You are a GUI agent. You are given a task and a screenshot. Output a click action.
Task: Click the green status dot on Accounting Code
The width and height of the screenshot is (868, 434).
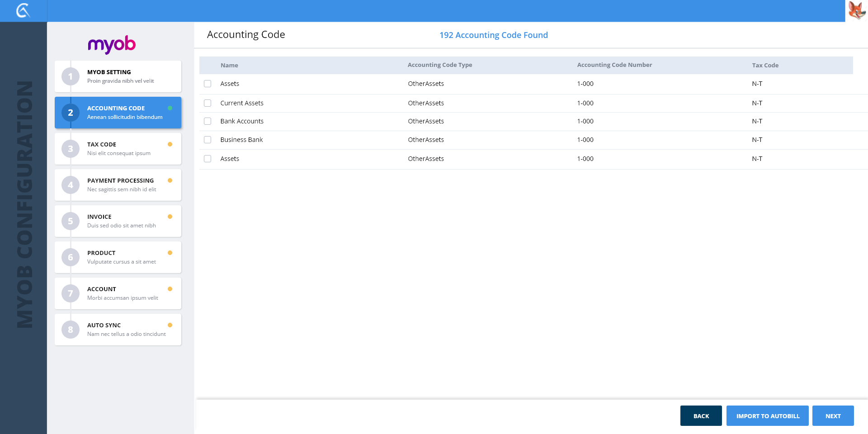[170, 108]
